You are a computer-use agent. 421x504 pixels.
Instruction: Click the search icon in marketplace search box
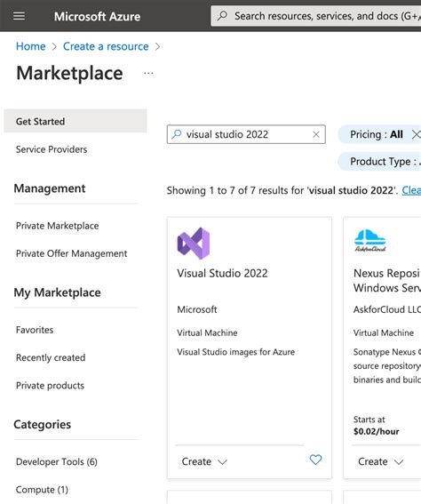point(177,134)
